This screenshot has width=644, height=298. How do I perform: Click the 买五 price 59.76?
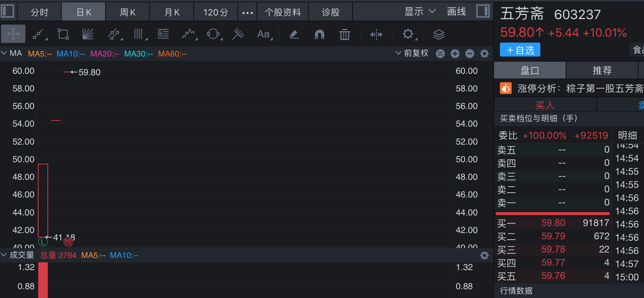pos(553,276)
